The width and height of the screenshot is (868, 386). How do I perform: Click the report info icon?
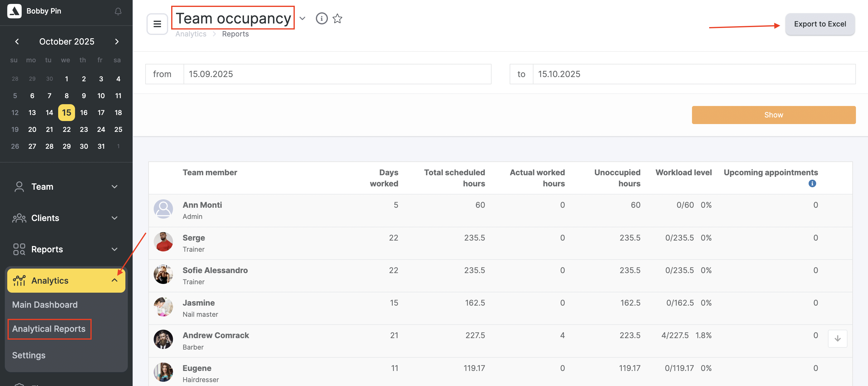[322, 18]
